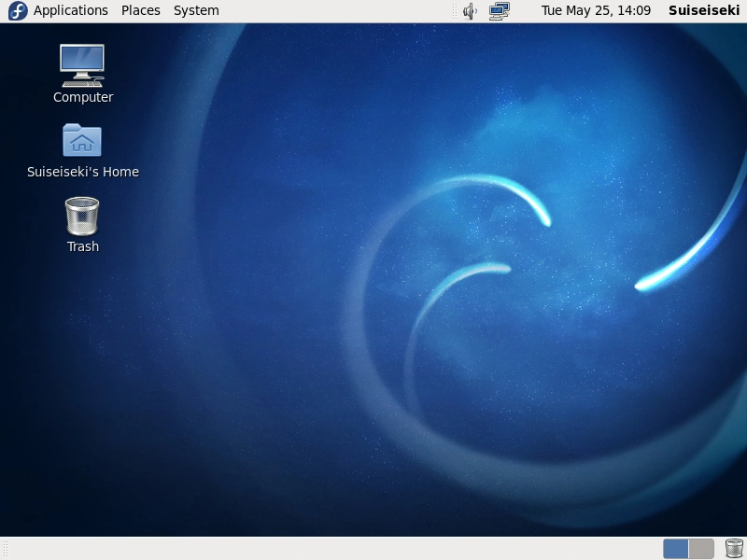The height and width of the screenshot is (560, 747).
Task: Click the empty window list area
Action: [x=333, y=549]
